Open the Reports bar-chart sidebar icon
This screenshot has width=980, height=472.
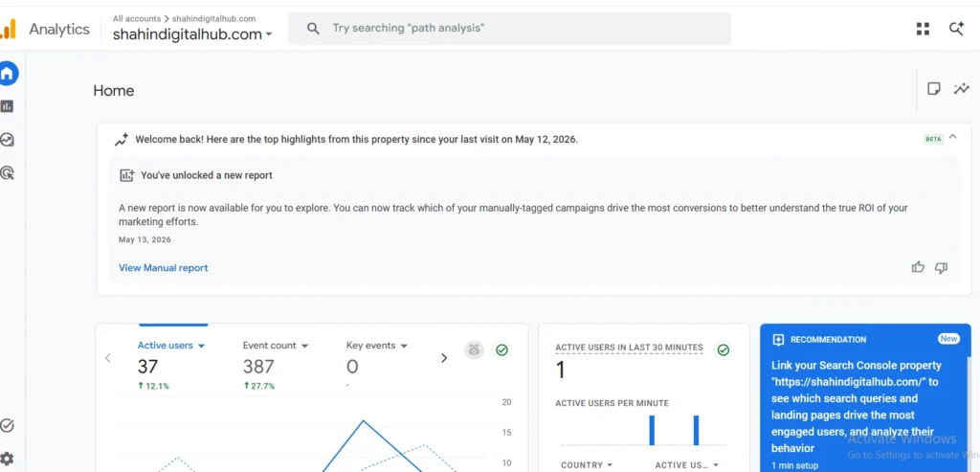click(7, 107)
